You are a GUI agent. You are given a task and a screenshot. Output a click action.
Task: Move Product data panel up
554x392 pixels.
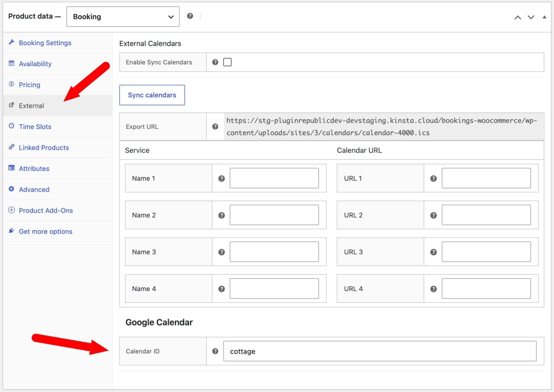tap(518, 17)
